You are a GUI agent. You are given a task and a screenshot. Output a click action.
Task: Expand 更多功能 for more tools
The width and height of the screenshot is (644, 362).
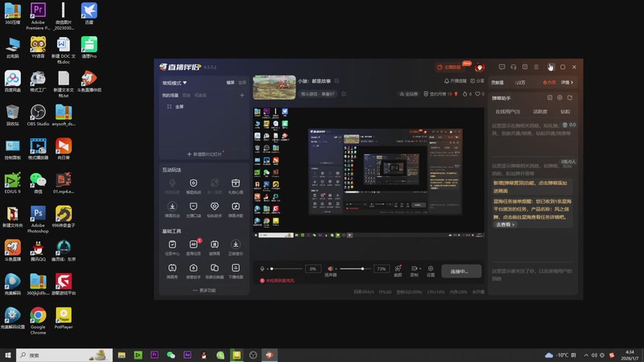click(204, 290)
